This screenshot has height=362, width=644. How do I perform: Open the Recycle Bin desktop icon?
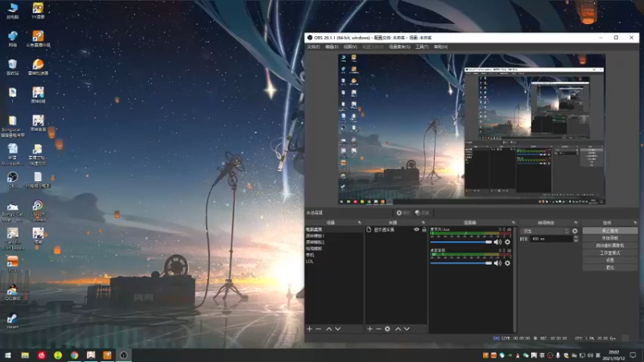click(12, 68)
